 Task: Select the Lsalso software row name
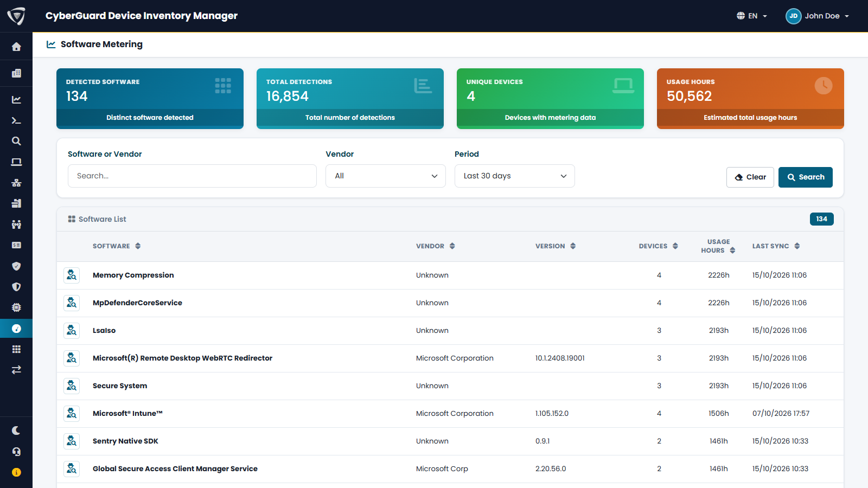tap(104, 331)
